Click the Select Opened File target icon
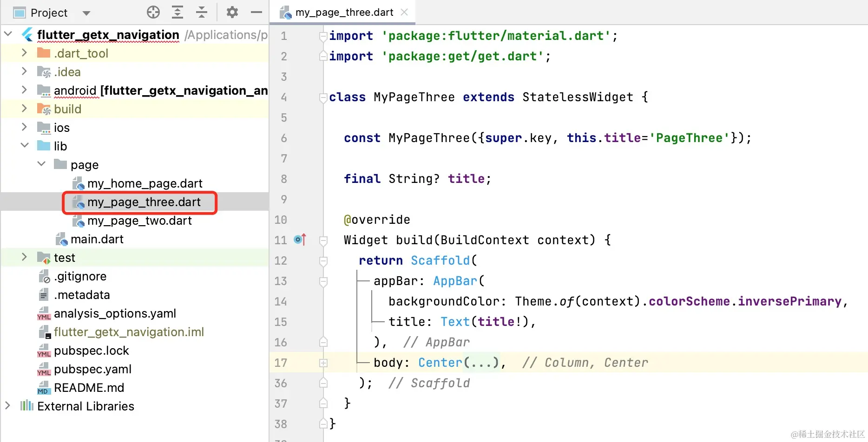868x442 pixels. pos(153,13)
